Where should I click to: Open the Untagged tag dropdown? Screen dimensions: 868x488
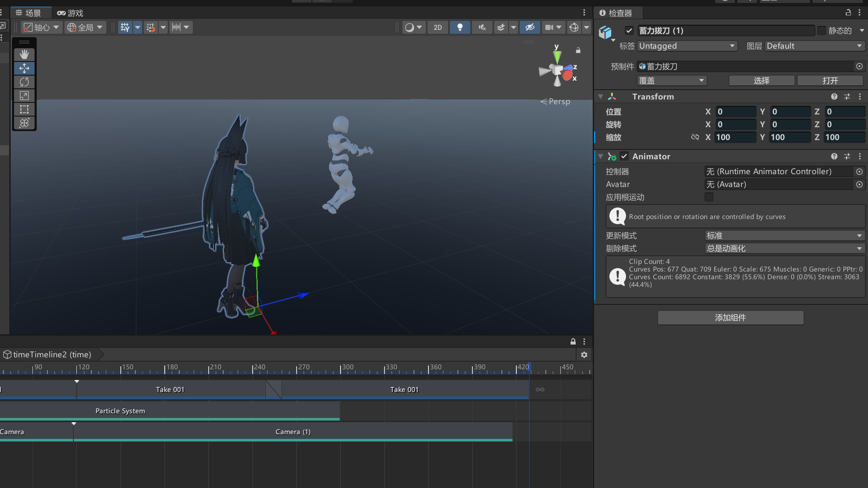point(687,46)
